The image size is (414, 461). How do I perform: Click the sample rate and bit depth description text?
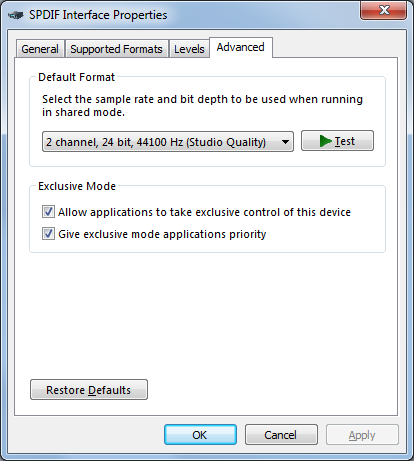[202, 105]
